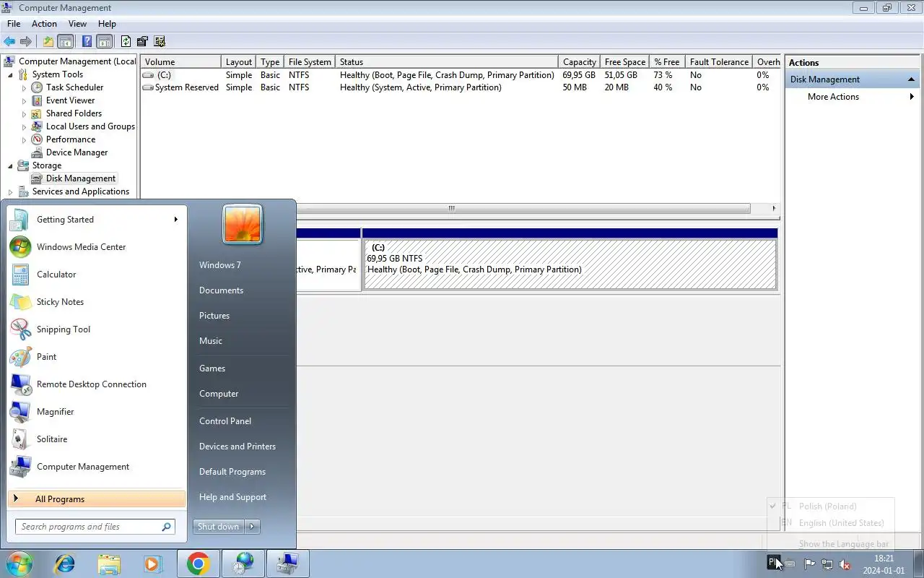Click the Windows Media Center icon in Start menu
Viewport: 924px width, 578px height.
[x=20, y=247]
